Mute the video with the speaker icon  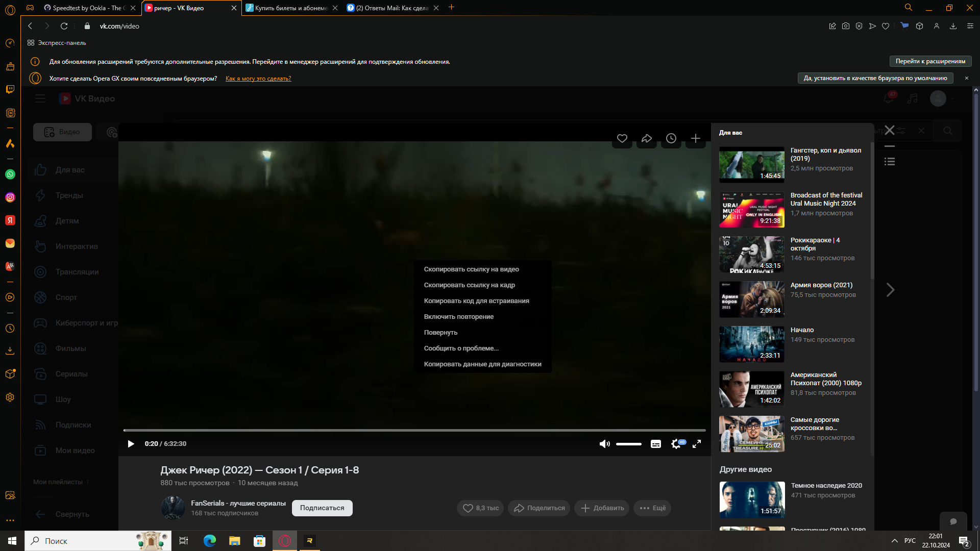point(604,444)
